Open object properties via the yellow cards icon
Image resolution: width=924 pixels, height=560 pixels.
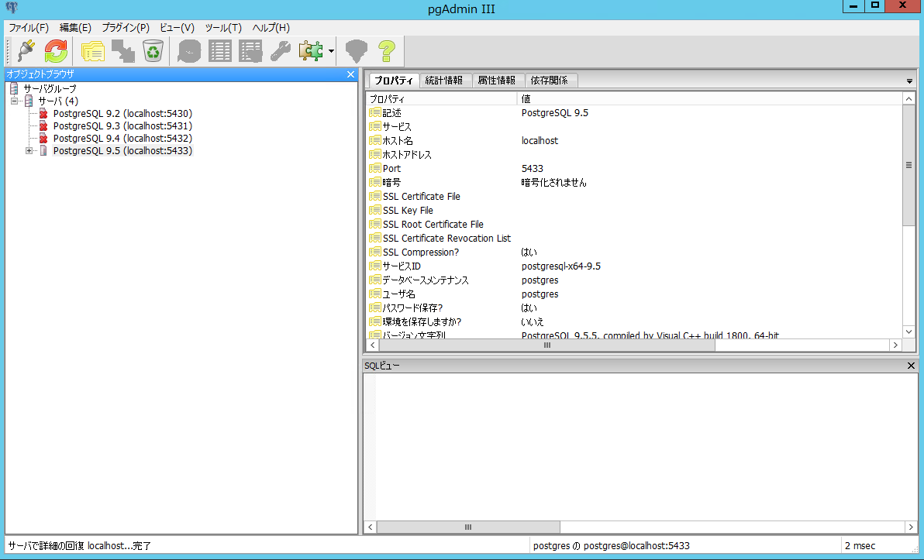(92, 50)
